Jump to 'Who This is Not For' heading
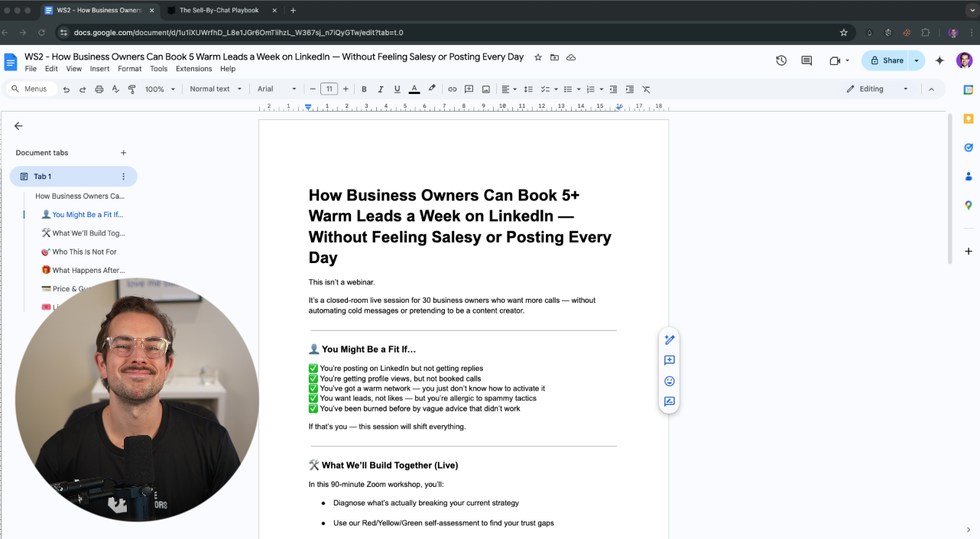The height and width of the screenshot is (539, 980). click(x=84, y=252)
